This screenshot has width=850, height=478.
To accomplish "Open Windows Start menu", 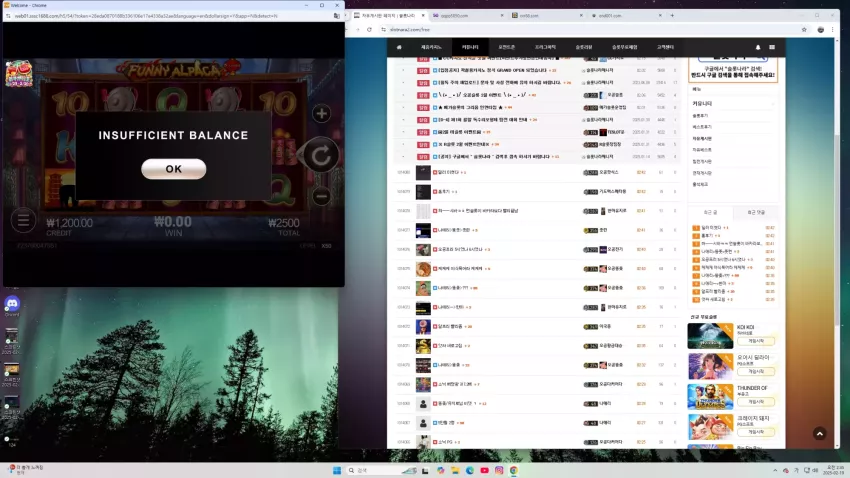I will [x=337, y=470].
